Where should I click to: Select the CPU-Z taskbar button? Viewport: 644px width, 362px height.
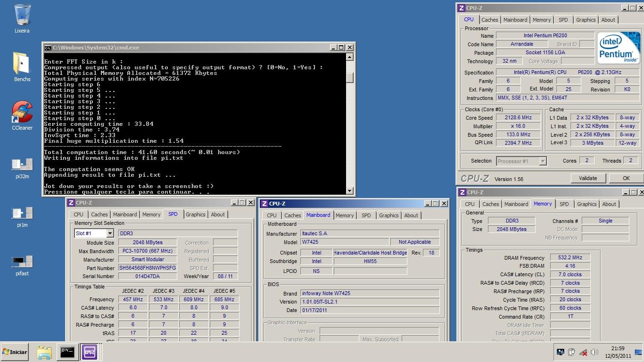[x=89, y=352]
